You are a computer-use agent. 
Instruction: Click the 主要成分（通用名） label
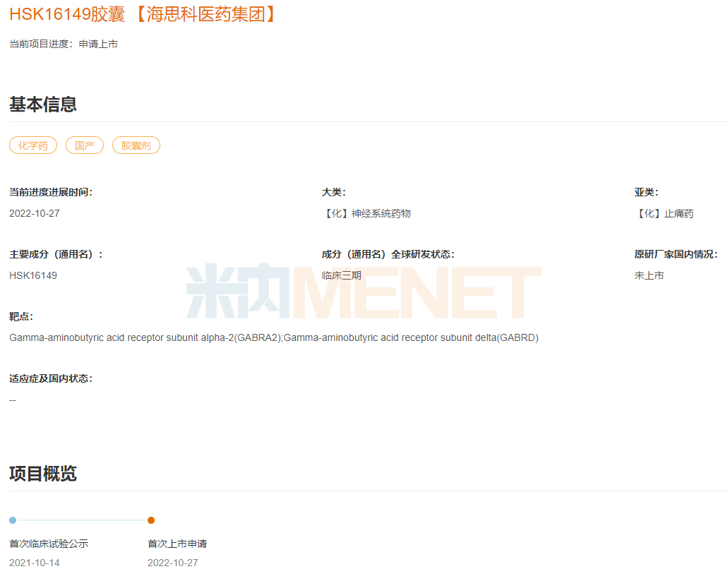pos(56,254)
